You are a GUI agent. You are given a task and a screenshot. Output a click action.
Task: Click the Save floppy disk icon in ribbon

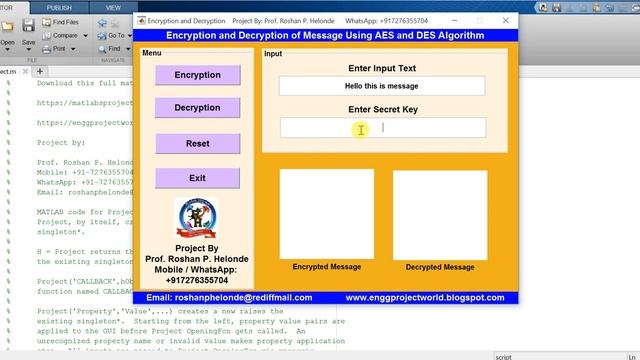(x=28, y=25)
